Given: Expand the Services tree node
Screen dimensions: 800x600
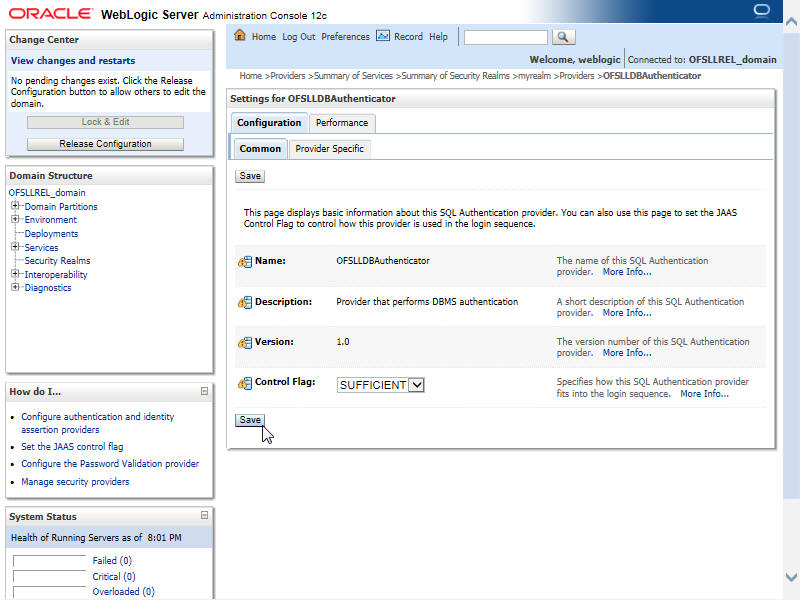Looking at the screenshot, I should [x=15, y=246].
